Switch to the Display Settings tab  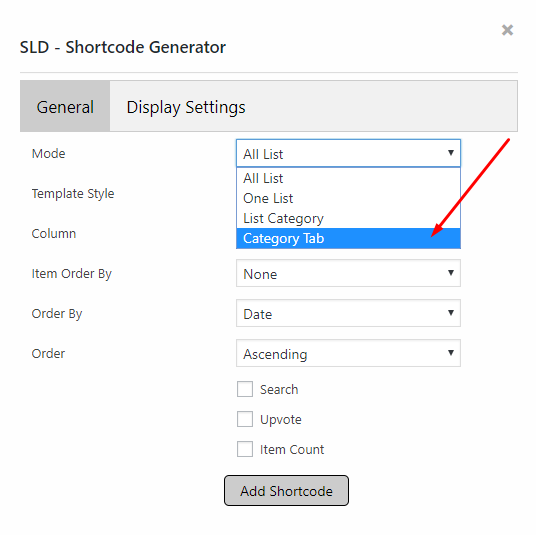(x=186, y=107)
